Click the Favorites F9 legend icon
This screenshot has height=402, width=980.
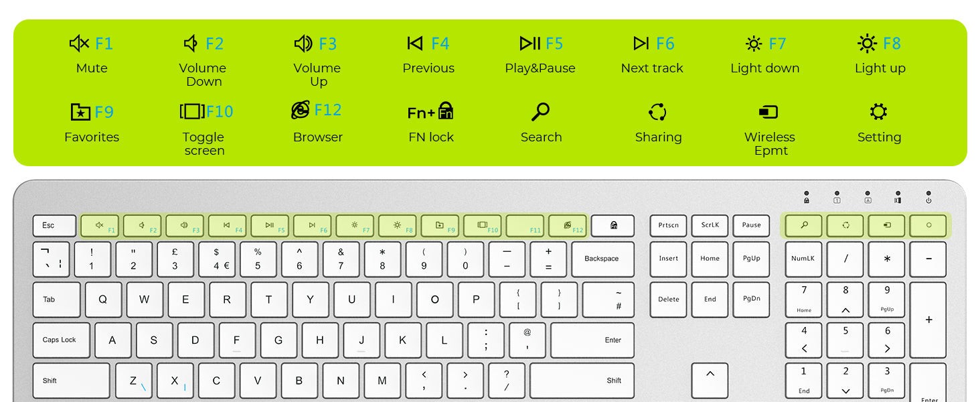80,111
